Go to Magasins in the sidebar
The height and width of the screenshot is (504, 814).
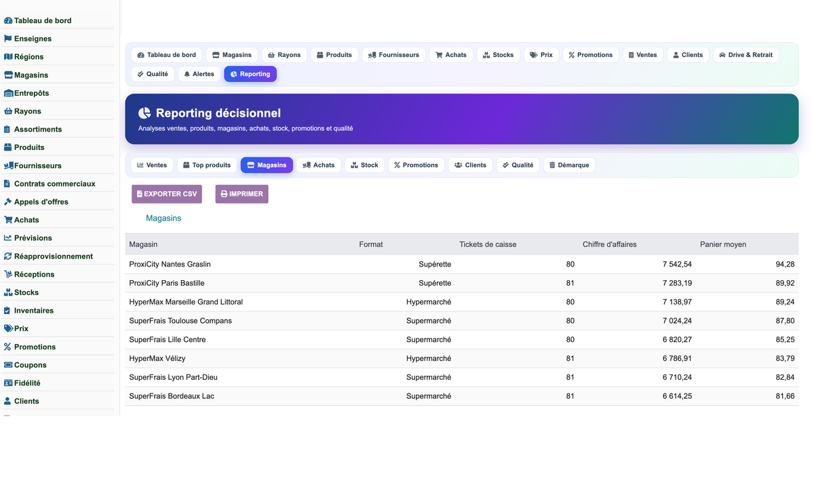point(58,75)
